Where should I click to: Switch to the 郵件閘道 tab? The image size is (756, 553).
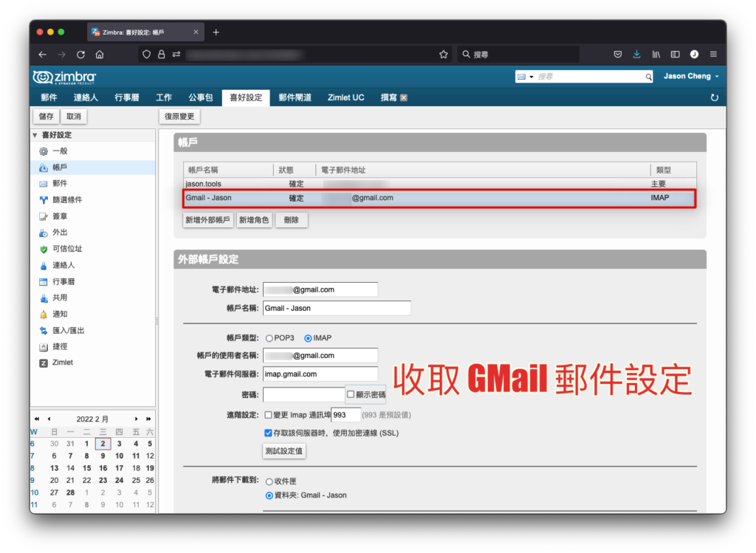point(295,98)
